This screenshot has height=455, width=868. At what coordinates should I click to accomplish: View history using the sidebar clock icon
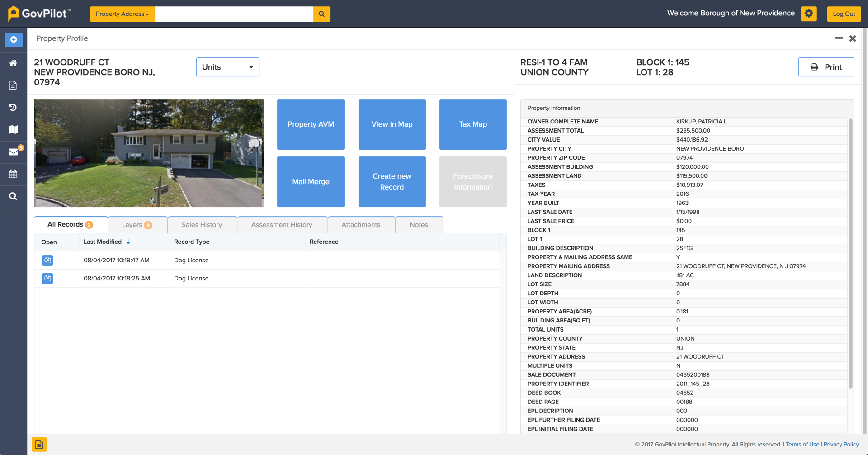[x=13, y=108]
